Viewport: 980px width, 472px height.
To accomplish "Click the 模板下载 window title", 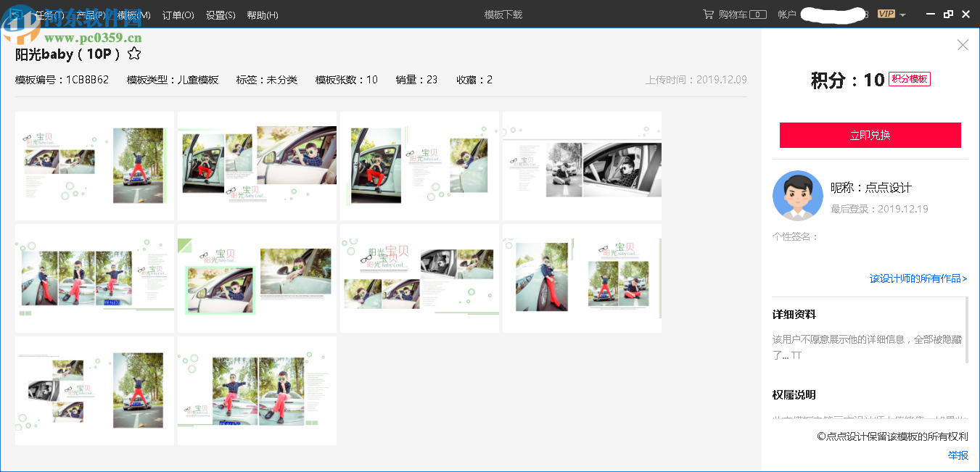I will tap(503, 15).
